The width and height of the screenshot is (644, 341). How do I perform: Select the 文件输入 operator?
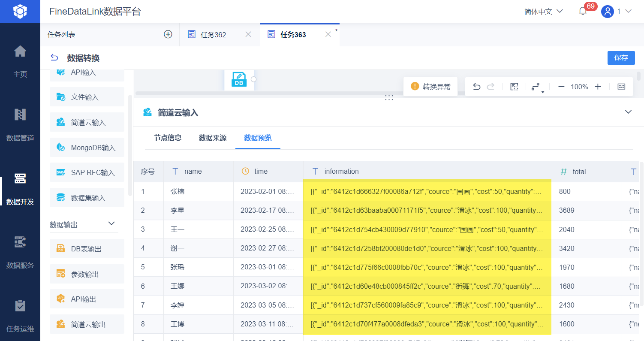[x=87, y=97]
